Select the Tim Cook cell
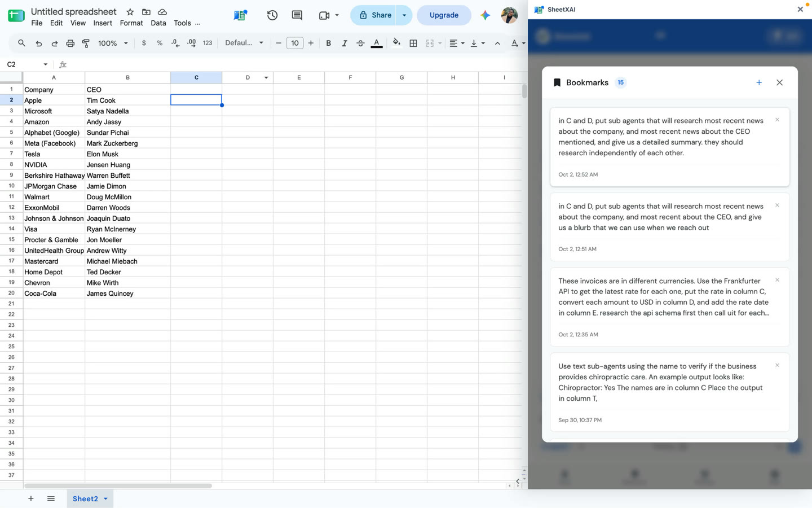The width and height of the screenshot is (812, 508). (x=127, y=100)
